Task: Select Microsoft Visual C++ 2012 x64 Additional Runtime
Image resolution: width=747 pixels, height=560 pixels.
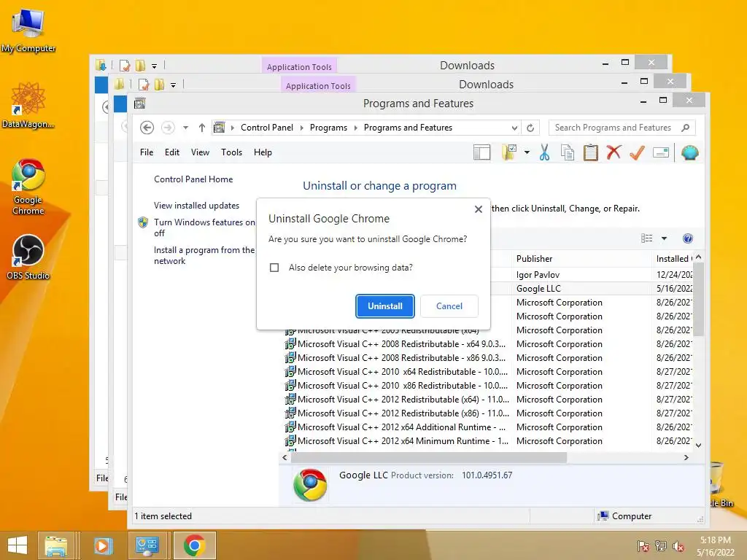Action: 395,427
